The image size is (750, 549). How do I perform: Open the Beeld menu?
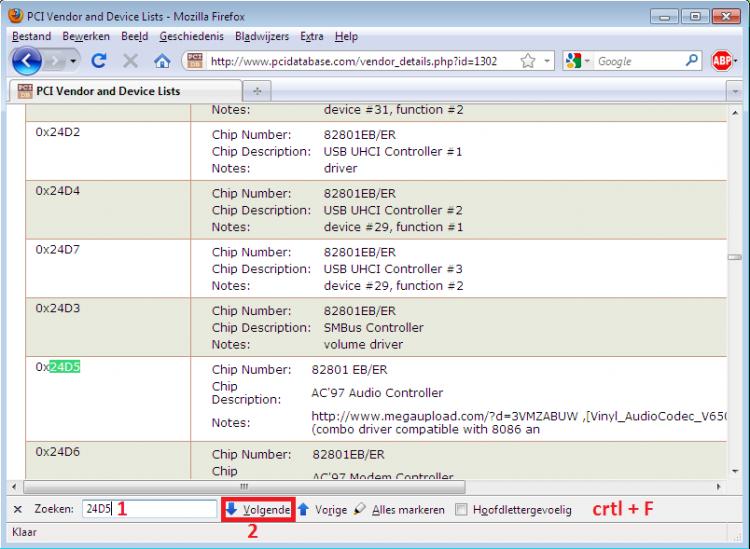134,36
